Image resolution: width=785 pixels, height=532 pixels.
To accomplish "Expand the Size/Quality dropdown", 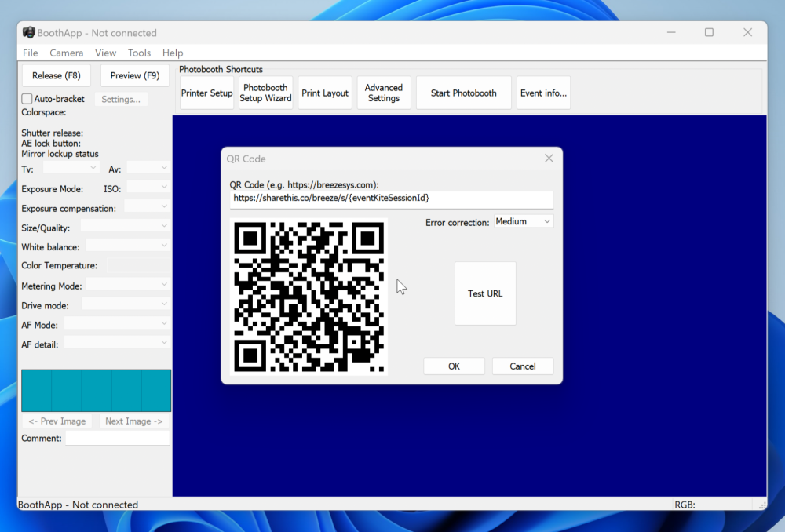I will [125, 226].
